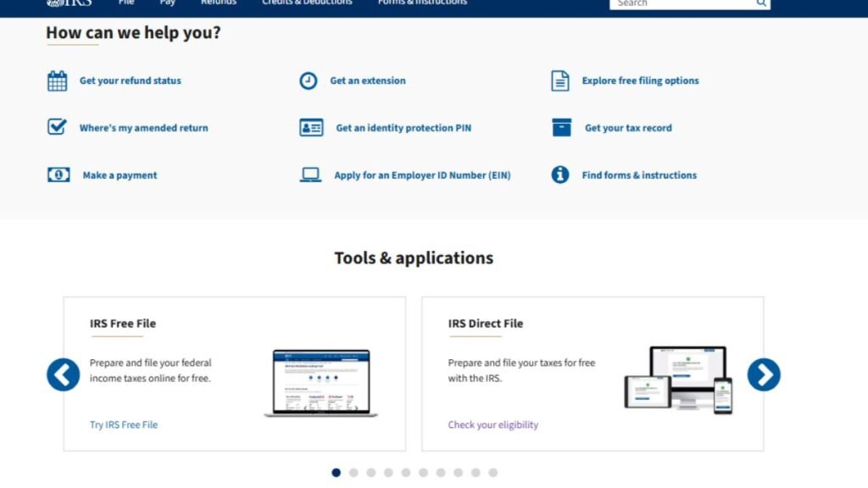This screenshot has width=868, height=488.
Task: Click the Try IRS Free File link
Action: [124, 425]
